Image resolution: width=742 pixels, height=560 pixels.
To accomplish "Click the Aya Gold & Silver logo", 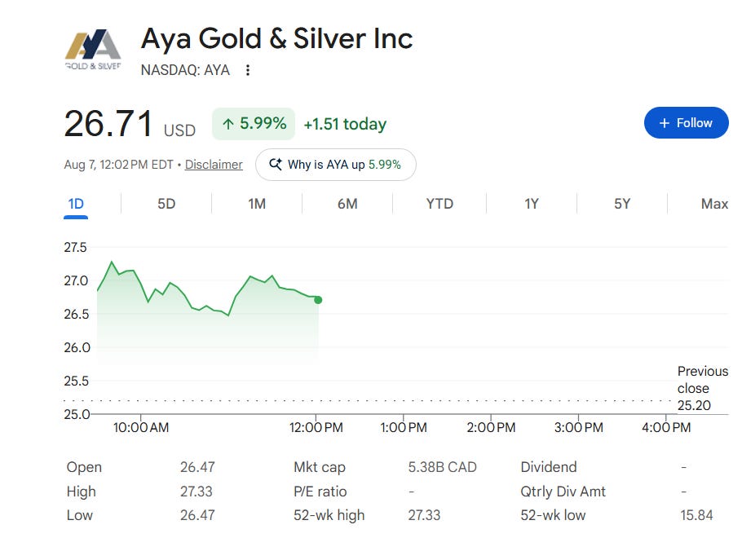I will pos(93,50).
